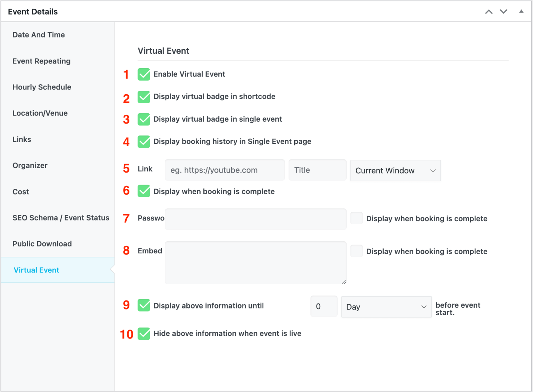Toggle Display virtual badge in single event
The height and width of the screenshot is (392, 533).
pos(144,119)
